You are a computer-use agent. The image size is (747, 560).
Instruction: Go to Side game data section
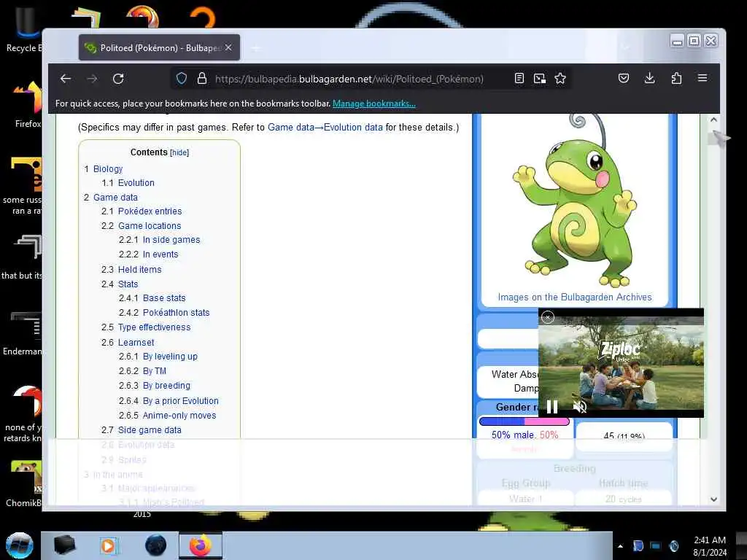point(150,430)
